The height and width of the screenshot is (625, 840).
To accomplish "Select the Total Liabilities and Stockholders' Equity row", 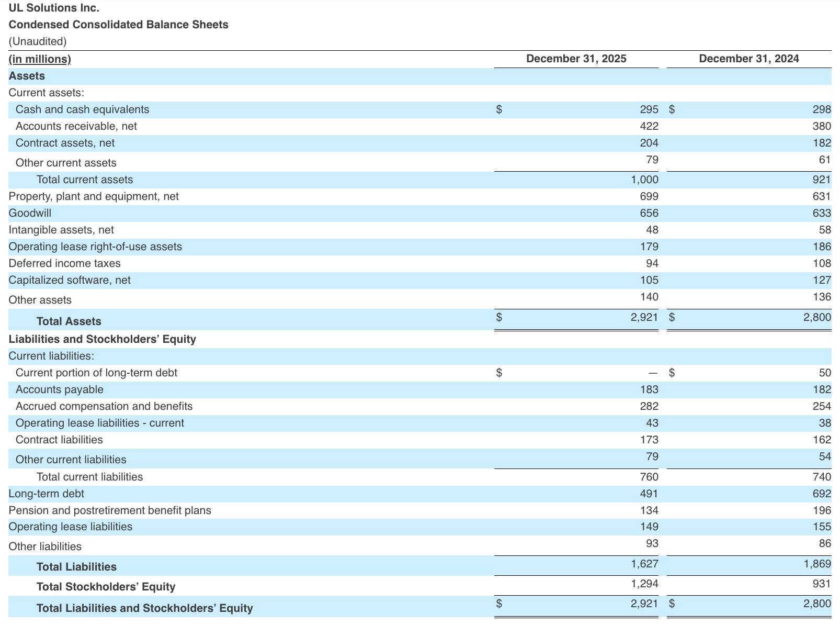I will [144, 608].
